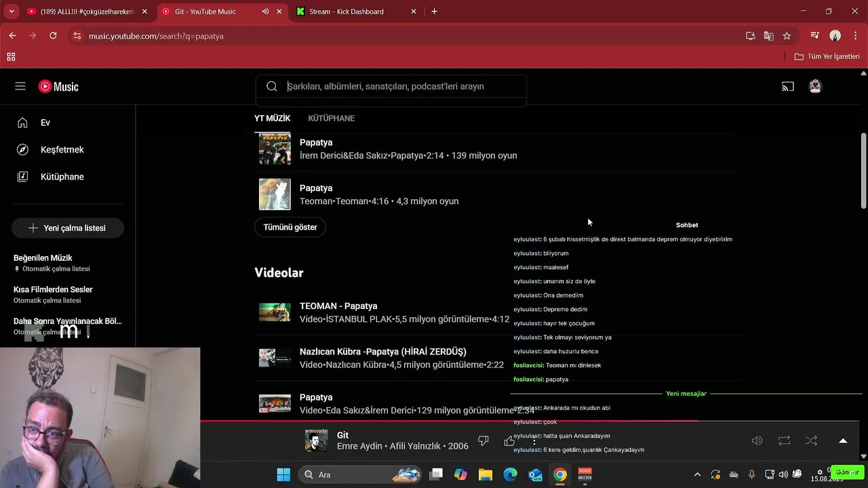Click Nazlıcan Kübra -Papatya video thumbnail
868x488 pixels.
pyautogui.click(x=275, y=358)
